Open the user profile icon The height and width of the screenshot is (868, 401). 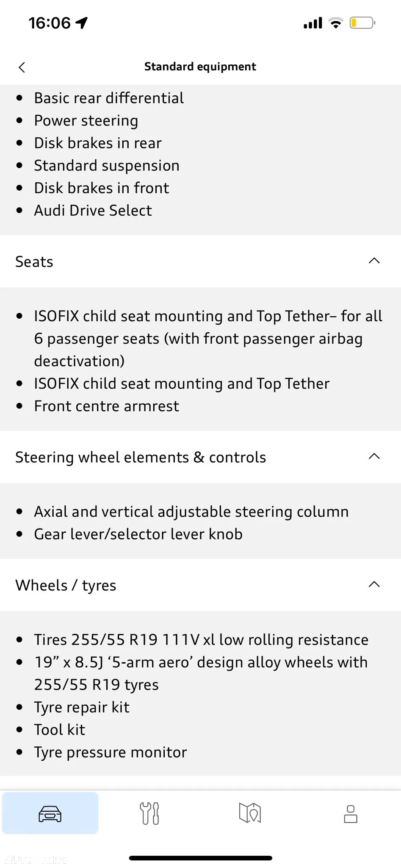point(351,813)
